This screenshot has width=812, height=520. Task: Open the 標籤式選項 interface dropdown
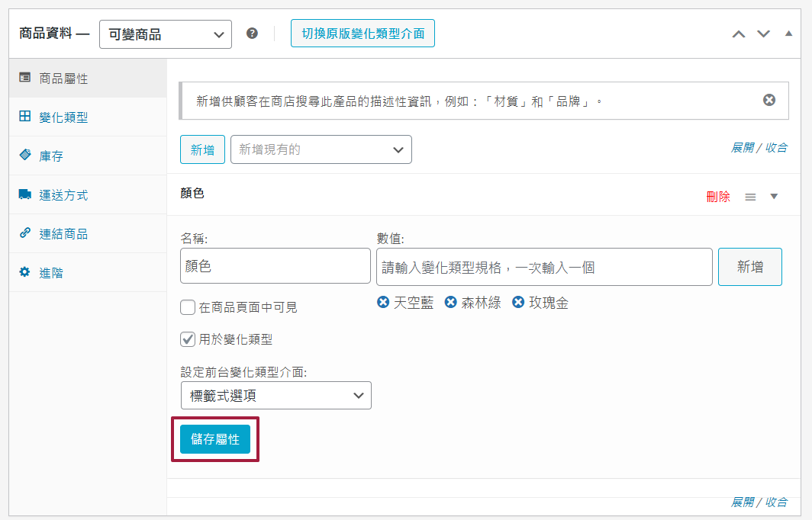point(276,396)
